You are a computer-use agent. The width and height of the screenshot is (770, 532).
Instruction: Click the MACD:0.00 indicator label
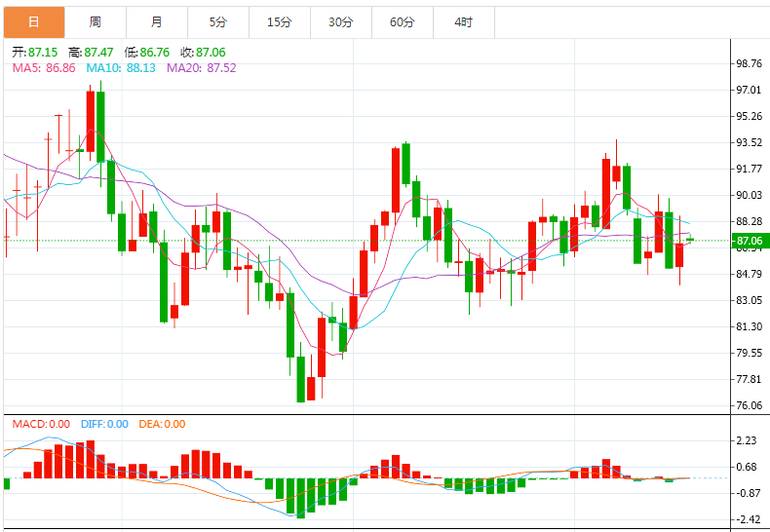[x=41, y=424]
